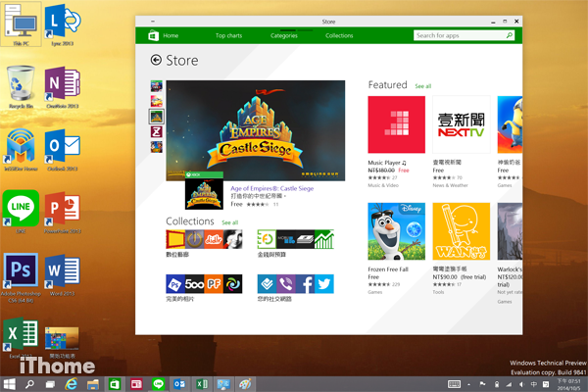The height and width of the screenshot is (392, 588).
Task: Open Adobe Photoshop CS6 desktop shortcut
Action: click(21, 276)
